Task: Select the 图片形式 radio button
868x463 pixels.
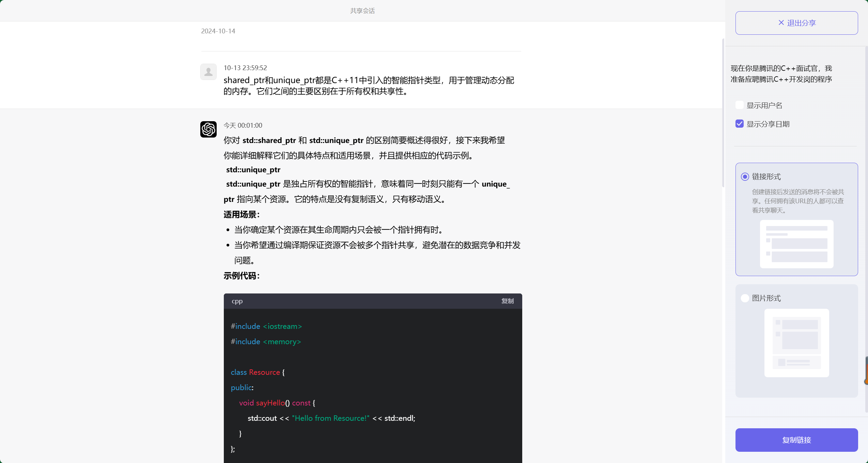Action: point(744,298)
